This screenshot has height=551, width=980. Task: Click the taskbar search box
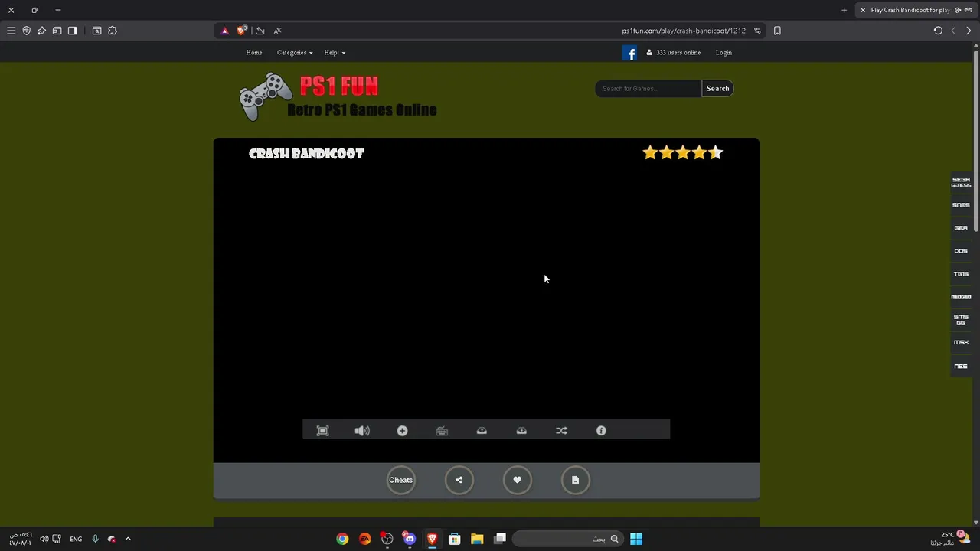pos(567,539)
